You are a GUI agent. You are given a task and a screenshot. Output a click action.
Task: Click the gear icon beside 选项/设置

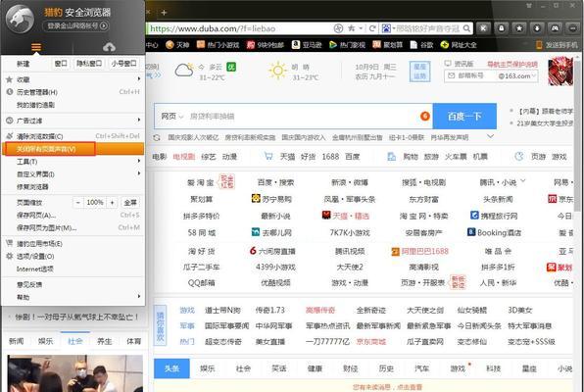(x=10, y=256)
